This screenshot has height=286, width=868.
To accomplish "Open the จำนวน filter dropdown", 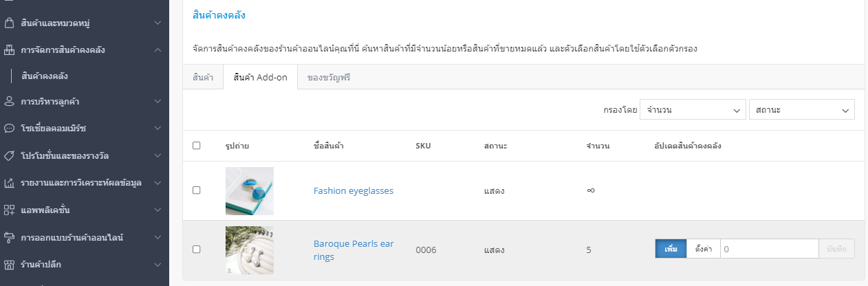I will coord(693,110).
